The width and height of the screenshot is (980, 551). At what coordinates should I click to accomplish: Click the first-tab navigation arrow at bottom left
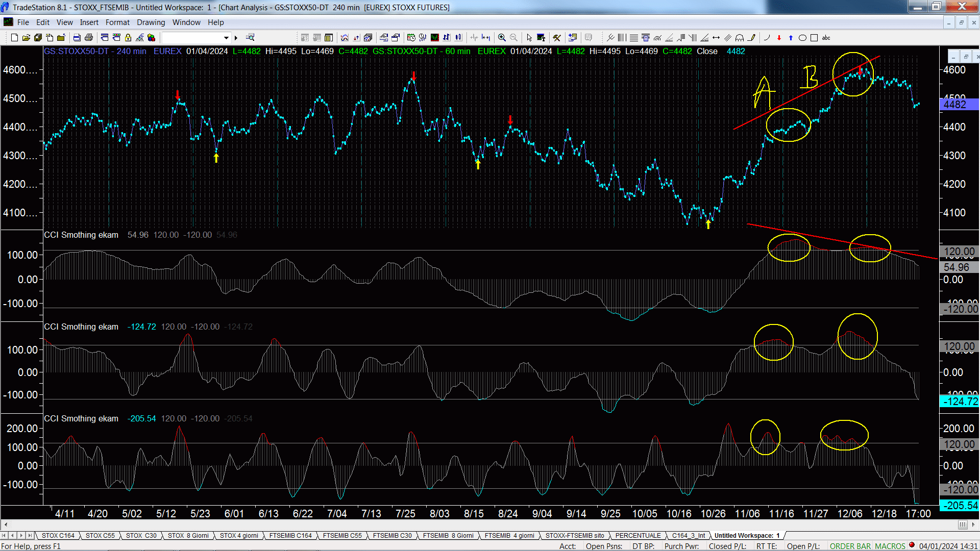pyautogui.click(x=4, y=535)
